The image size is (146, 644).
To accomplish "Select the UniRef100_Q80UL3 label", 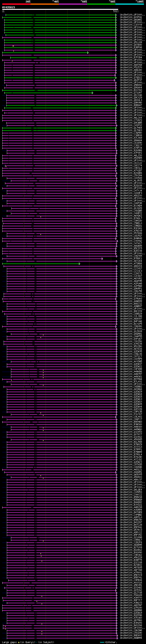I will pos(131,100).
